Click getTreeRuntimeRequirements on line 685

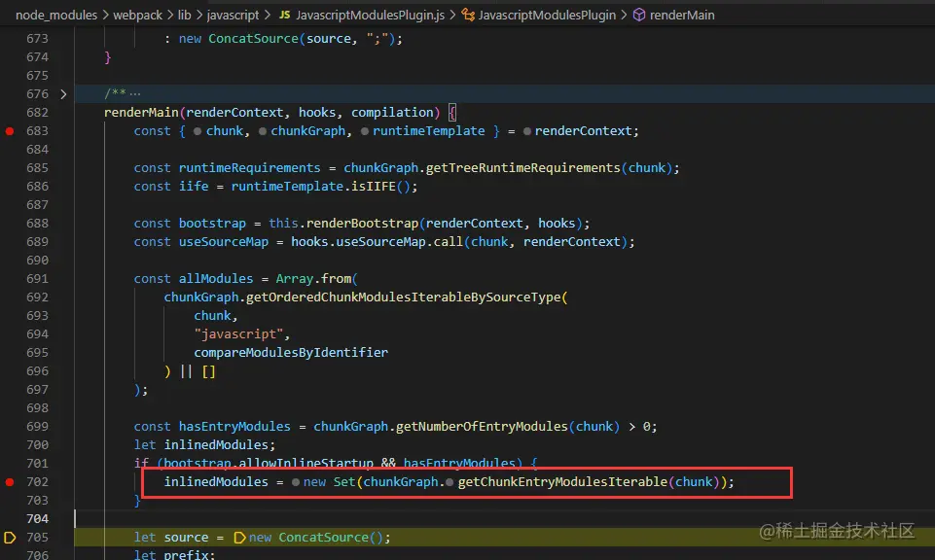coord(522,168)
